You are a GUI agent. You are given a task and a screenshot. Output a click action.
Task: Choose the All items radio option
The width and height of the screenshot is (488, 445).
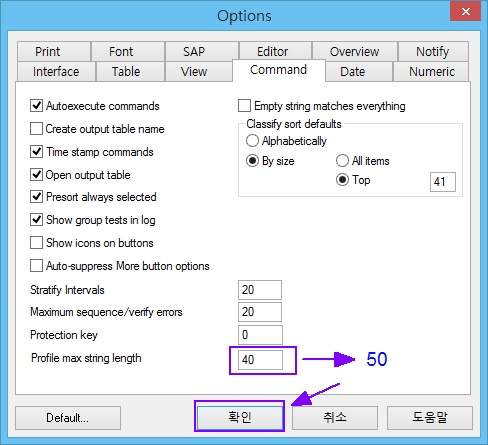[x=342, y=161]
